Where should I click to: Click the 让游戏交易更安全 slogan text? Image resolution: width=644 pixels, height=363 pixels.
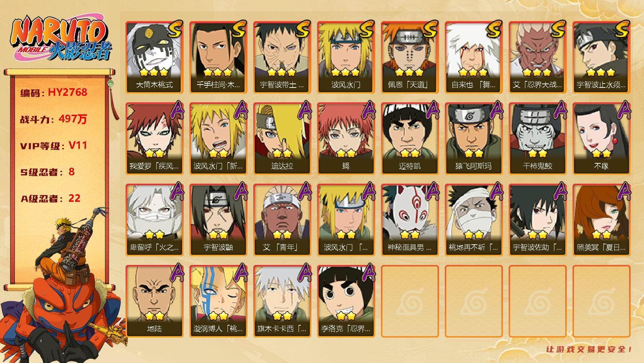point(590,350)
